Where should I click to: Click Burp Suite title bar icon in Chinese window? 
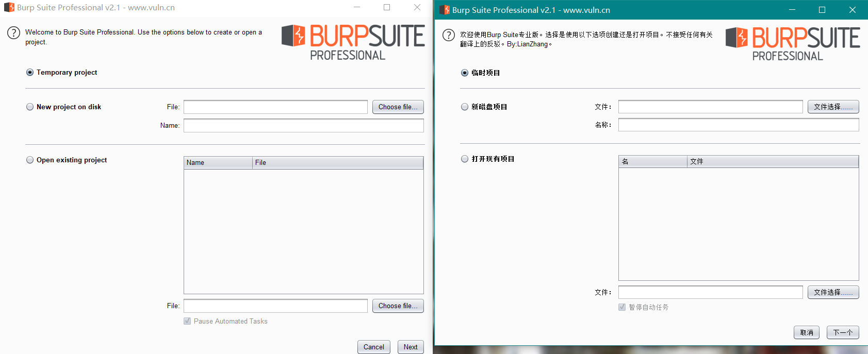[445, 10]
